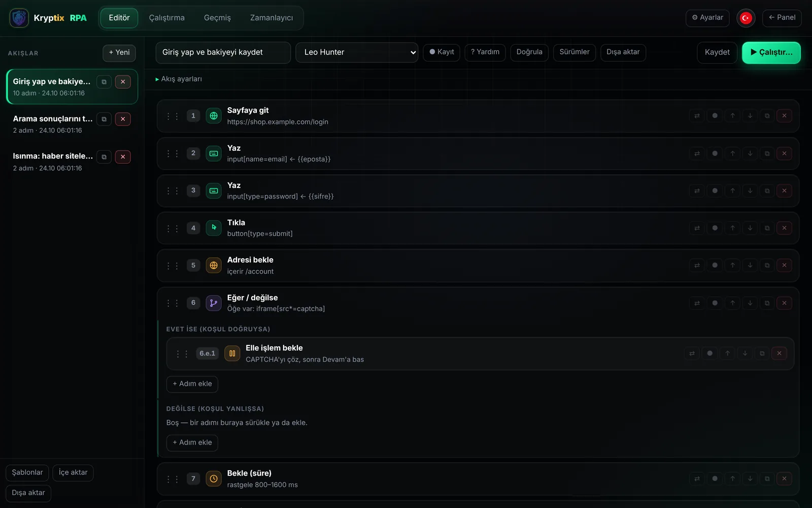812x508 pixels.
Task: Toggle the disable dot on step 1 'Sayfaya git'
Action: pyautogui.click(x=715, y=116)
